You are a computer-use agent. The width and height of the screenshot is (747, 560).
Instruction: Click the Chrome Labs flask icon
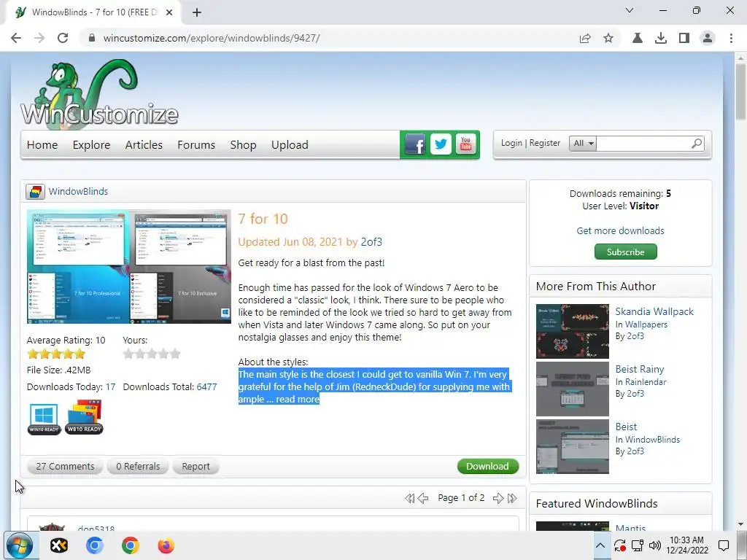click(x=638, y=38)
